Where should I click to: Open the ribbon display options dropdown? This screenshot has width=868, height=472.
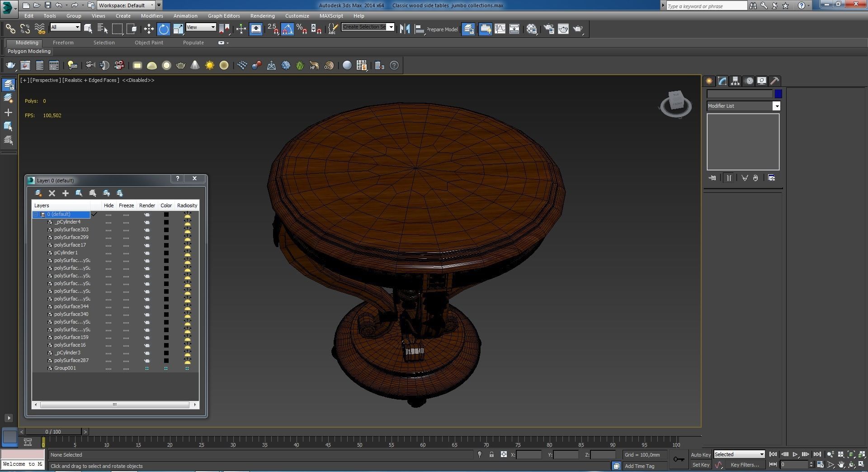(x=223, y=43)
